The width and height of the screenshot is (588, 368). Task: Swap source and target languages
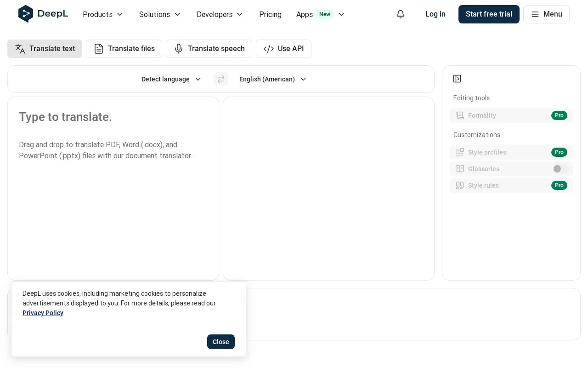point(221,79)
